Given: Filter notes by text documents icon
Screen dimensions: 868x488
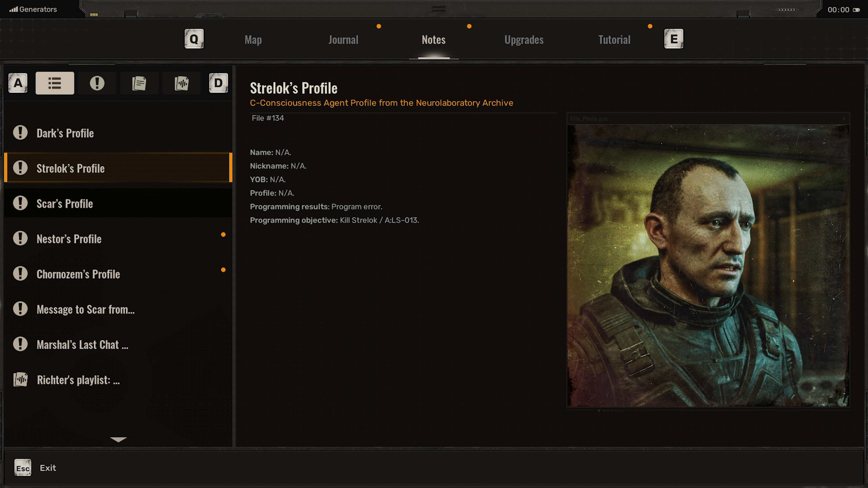Looking at the screenshot, I should [x=139, y=83].
